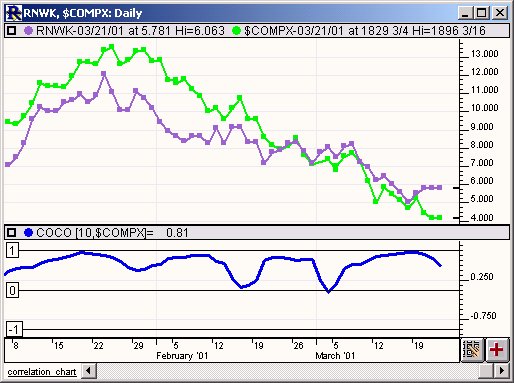The width and height of the screenshot is (514, 383).
Task: Minimize the chart window
Action: coord(465,13)
